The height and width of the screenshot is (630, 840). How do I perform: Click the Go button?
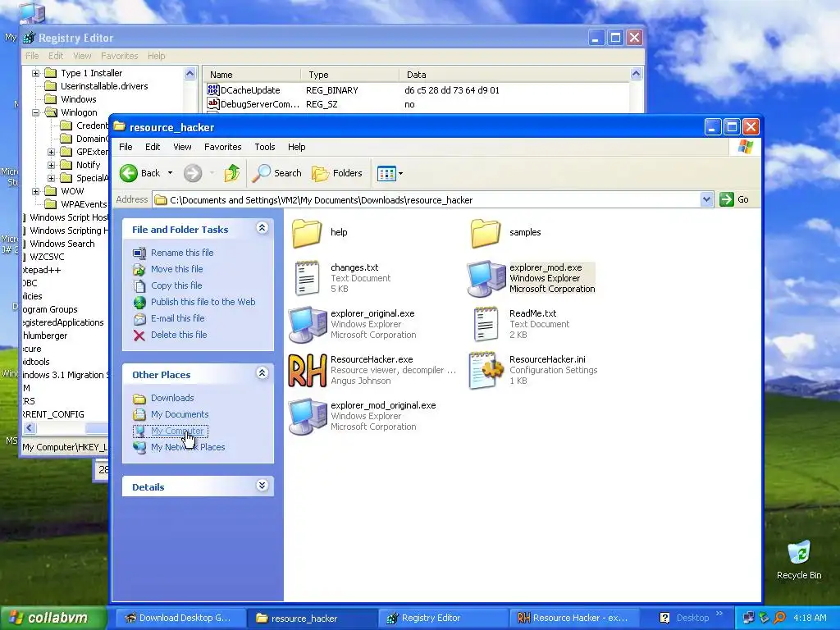pos(734,200)
